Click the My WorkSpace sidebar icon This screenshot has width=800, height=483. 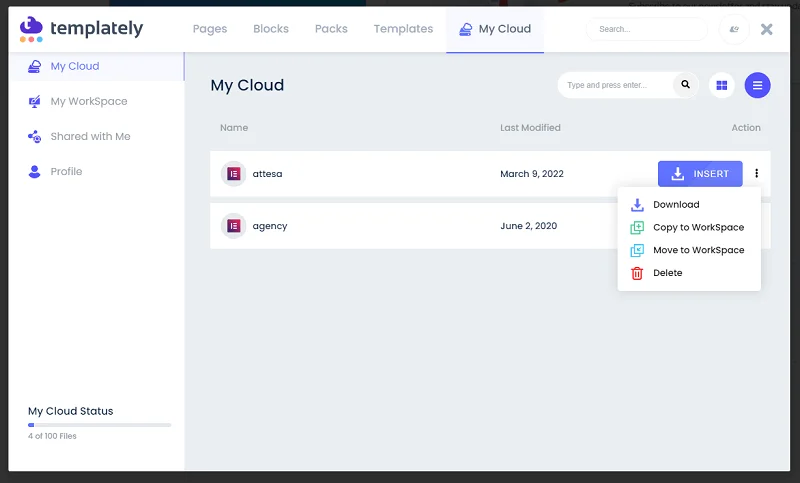click(x=34, y=101)
